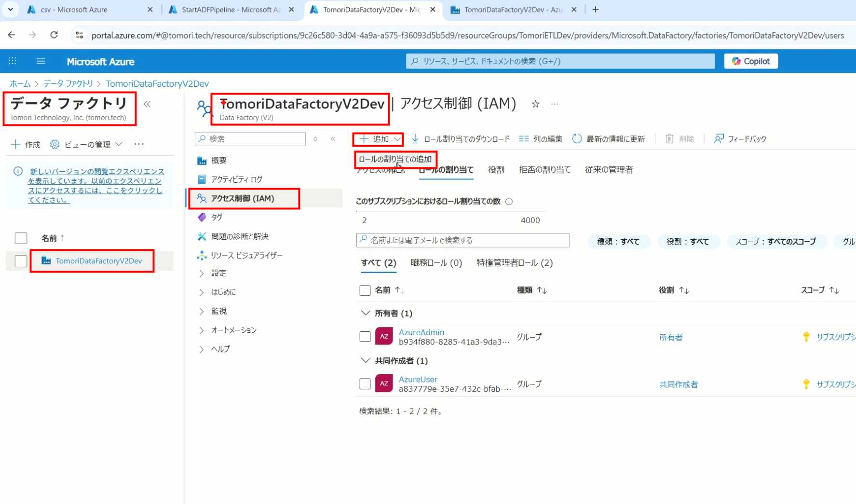Switch to the 拒否の割り当て tab
This screenshot has width=856, height=504.
tap(544, 170)
